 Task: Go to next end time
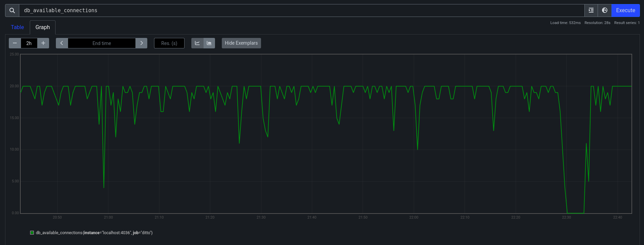coord(142,43)
